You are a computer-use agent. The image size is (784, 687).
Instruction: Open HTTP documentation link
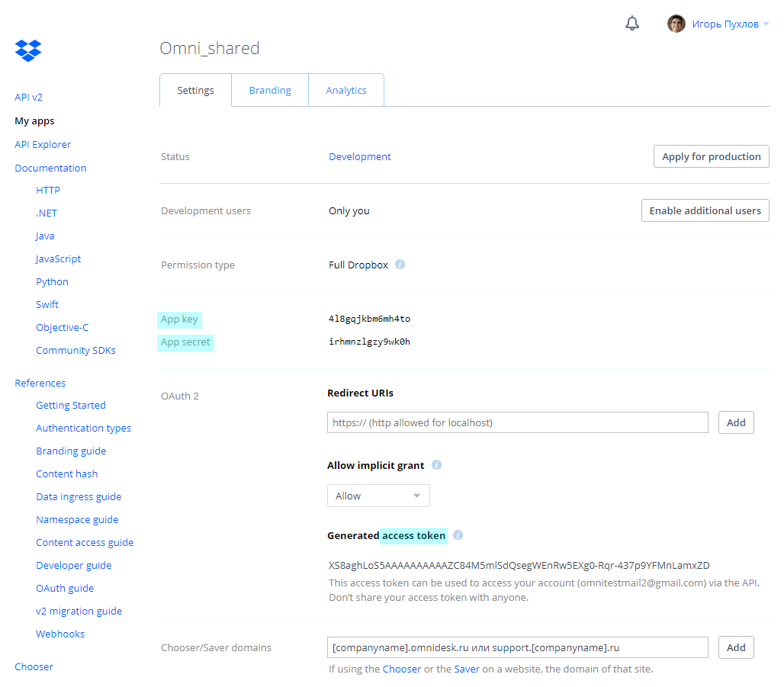click(x=48, y=190)
